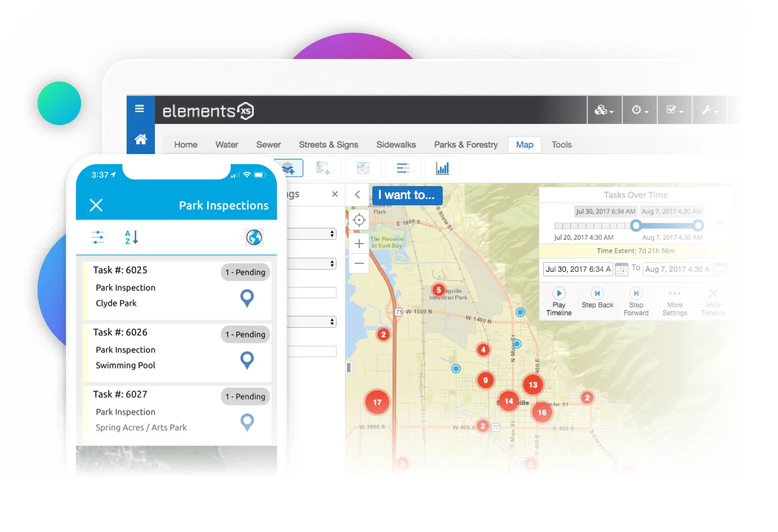Click the A-Z sort icon in phone app
This screenshot has height=532, width=778.
[131, 237]
